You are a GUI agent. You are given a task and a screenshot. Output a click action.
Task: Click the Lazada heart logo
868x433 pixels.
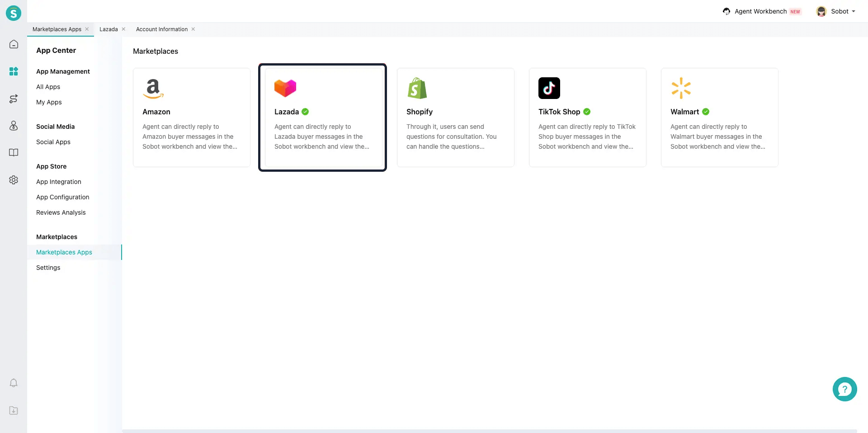click(x=285, y=88)
